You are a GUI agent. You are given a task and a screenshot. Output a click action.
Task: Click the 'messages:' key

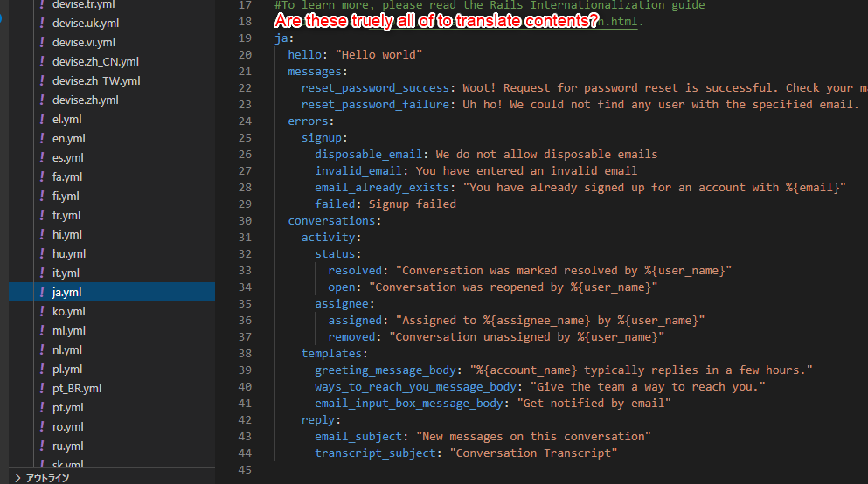point(317,72)
